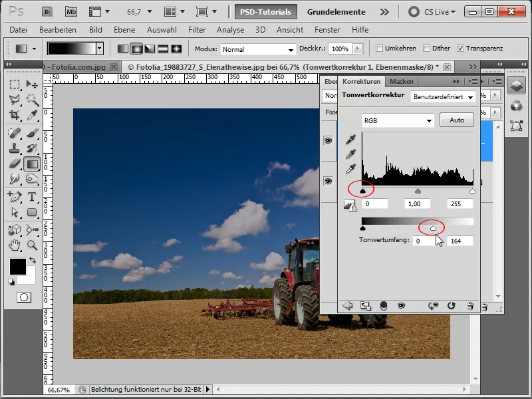Viewport: 532px width, 399px height.
Task: Select the Horizontal Type tool
Action: (32, 196)
